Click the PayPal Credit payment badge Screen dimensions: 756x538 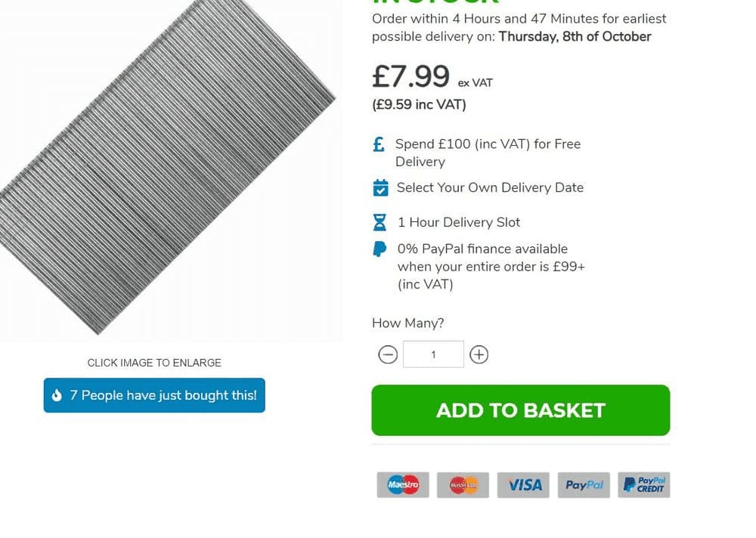point(644,485)
